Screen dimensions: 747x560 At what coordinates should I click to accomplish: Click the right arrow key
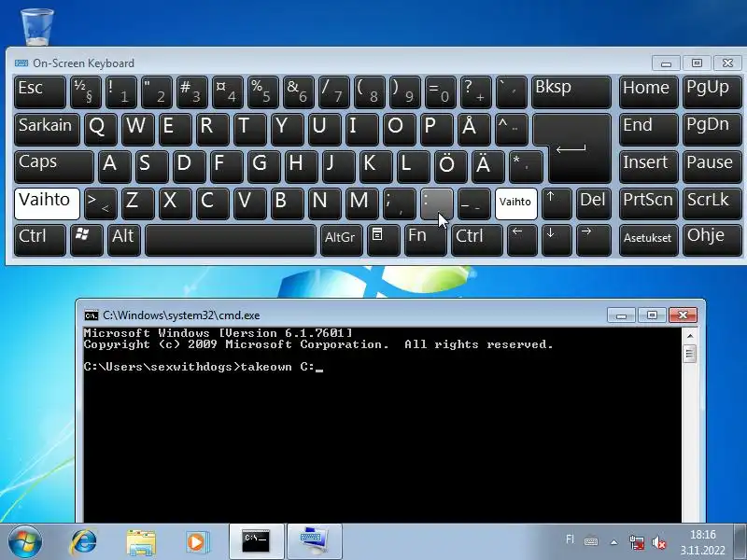[x=593, y=241]
